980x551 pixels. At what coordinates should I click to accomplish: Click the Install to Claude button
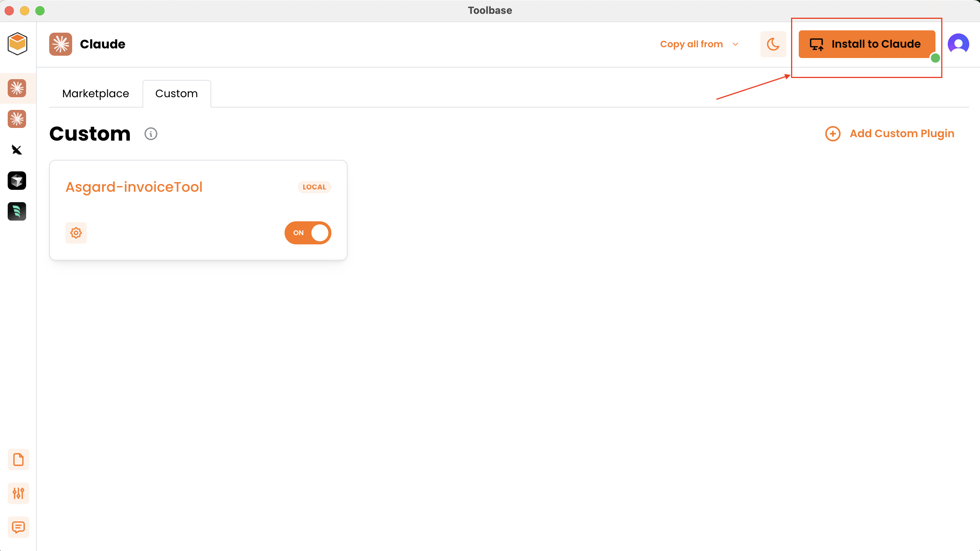coord(866,44)
